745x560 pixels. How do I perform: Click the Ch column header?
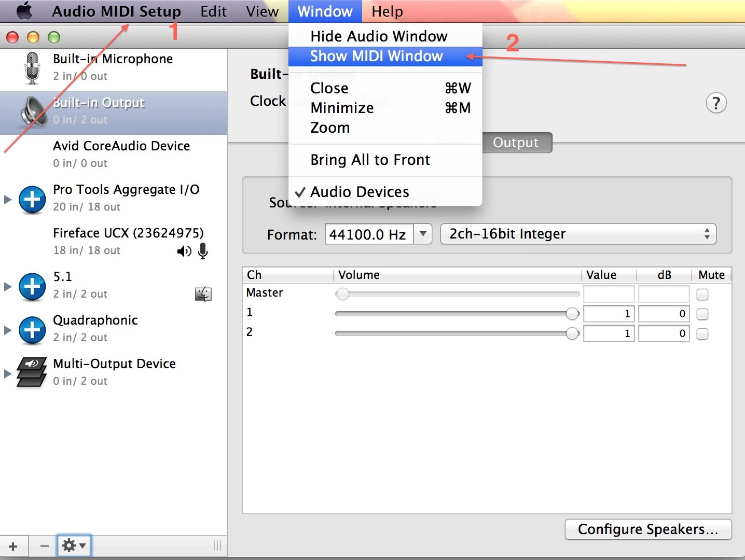[288, 275]
